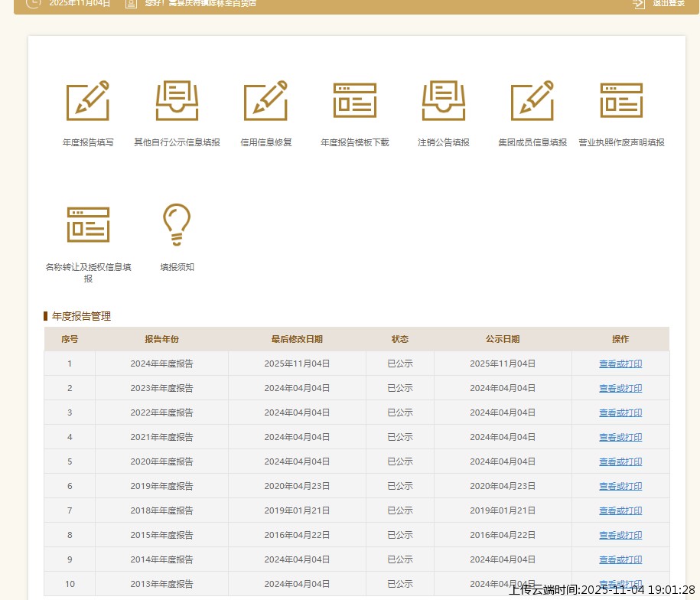Open 查看或打印 for 2023年度报告

point(620,388)
